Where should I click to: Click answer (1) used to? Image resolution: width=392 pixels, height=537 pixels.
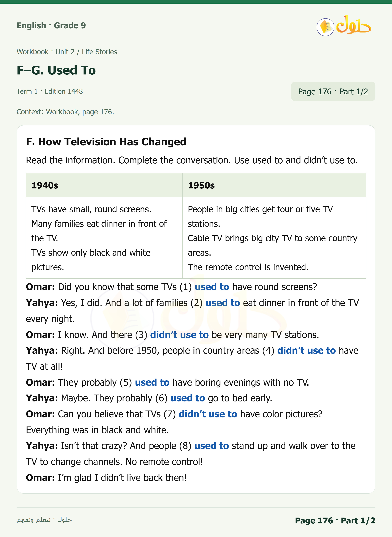212,287
